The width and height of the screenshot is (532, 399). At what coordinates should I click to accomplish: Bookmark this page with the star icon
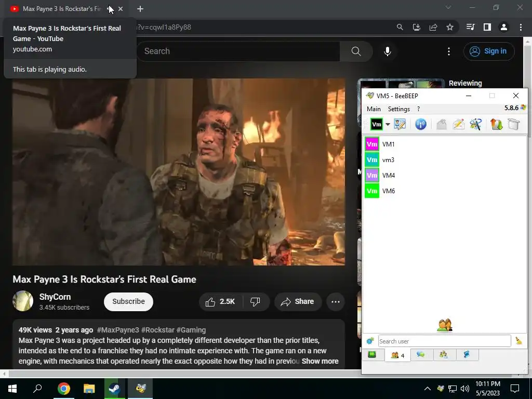click(x=450, y=27)
